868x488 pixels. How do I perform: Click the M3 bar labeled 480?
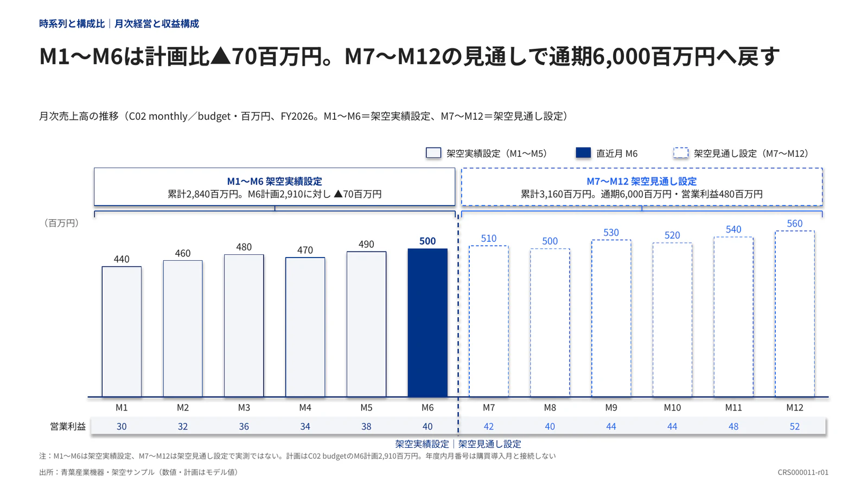(244, 326)
